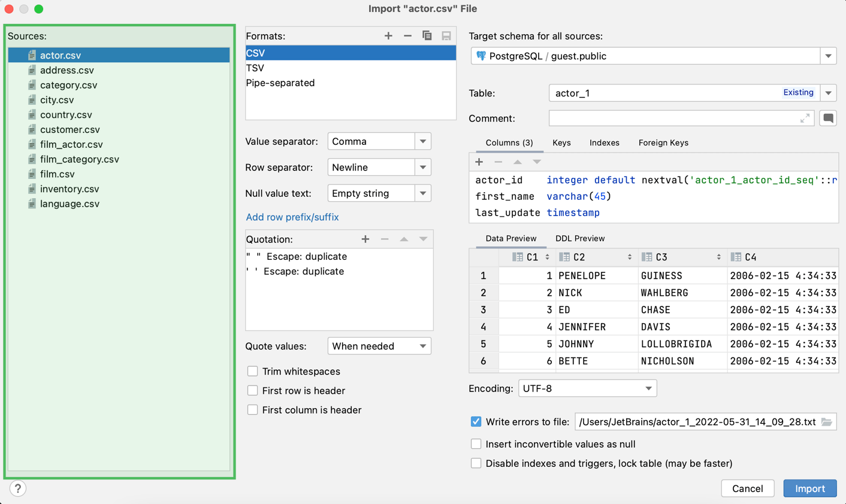The image size is (846, 504).
Task: Add a new column with the plus icon
Action: (x=478, y=161)
